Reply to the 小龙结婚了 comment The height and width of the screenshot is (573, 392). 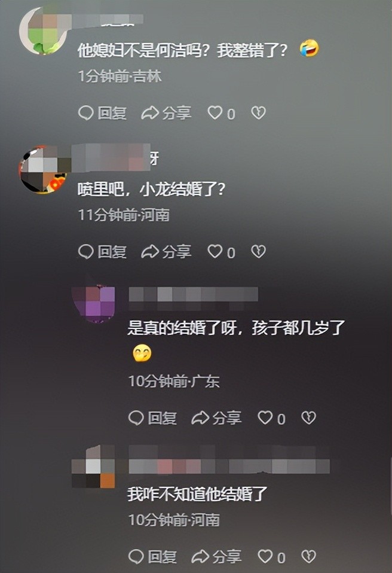pos(103,252)
